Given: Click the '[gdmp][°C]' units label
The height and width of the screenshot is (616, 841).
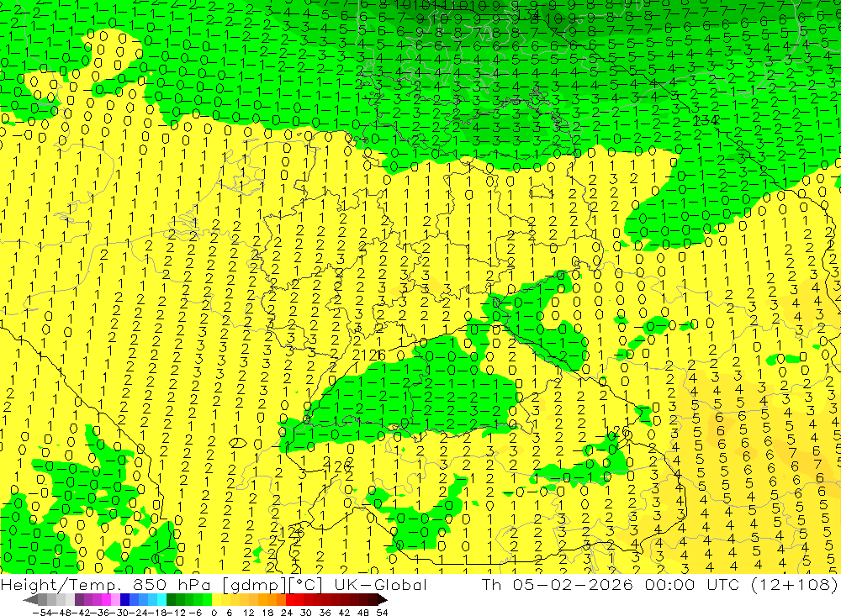Looking at the screenshot, I should [x=272, y=586].
